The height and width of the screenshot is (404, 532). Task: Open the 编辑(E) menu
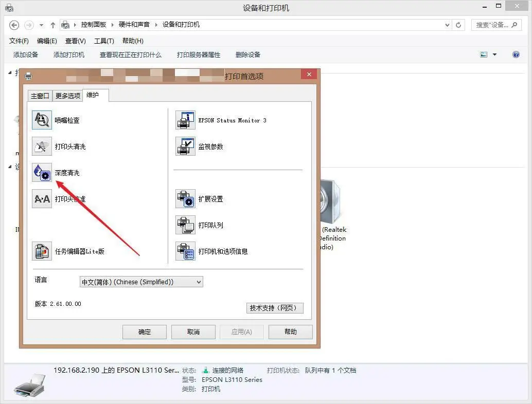click(x=47, y=41)
